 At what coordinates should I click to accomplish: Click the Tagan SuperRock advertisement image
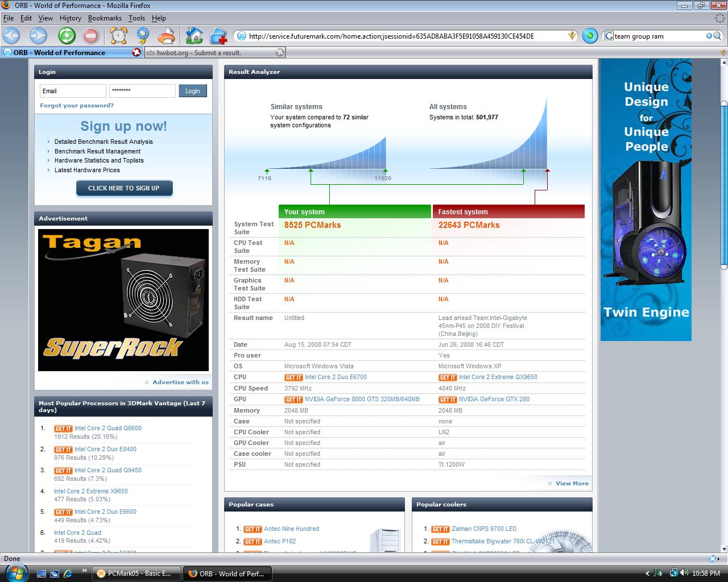(x=123, y=300)
